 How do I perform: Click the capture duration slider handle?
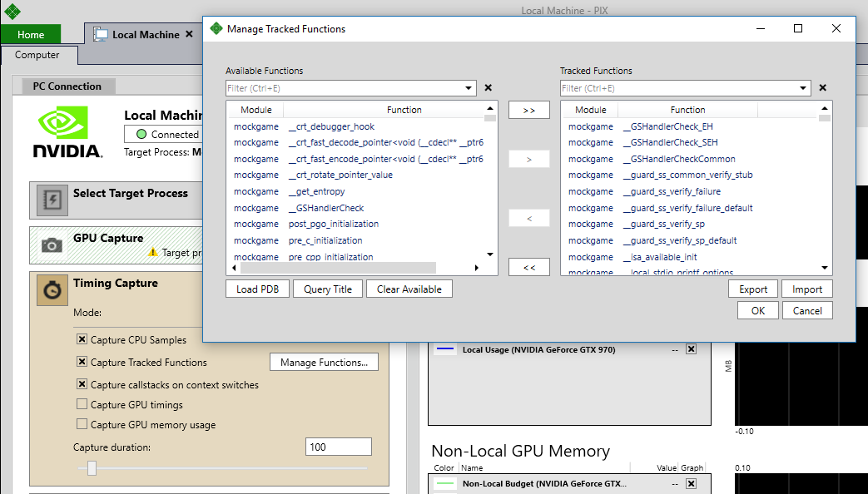pyautogui.click(x=92, y=468)
